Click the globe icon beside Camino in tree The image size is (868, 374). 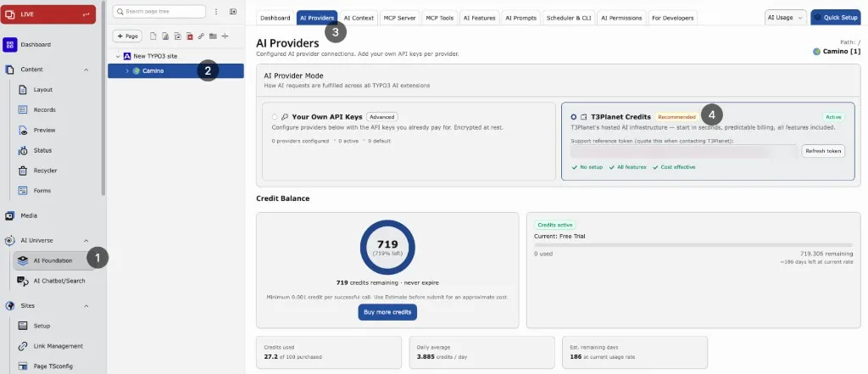pos(136,71)
